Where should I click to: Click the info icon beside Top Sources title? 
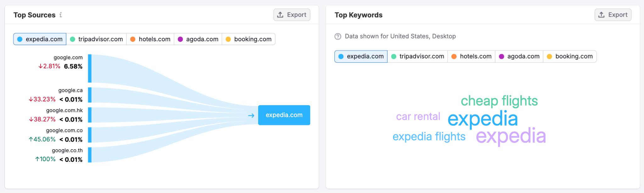(61, 15)
